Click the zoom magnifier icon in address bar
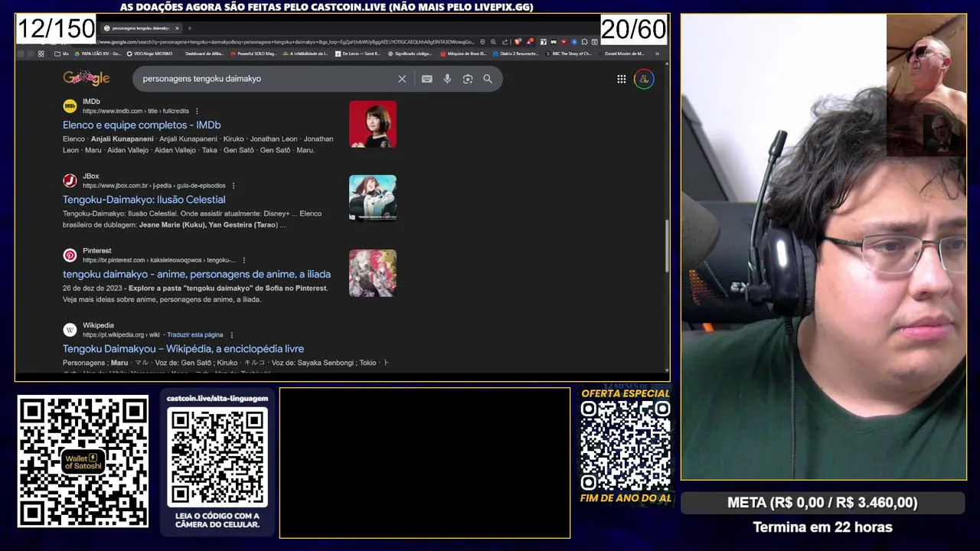Screen dimensions: 980x551 [x=493, y=42]
